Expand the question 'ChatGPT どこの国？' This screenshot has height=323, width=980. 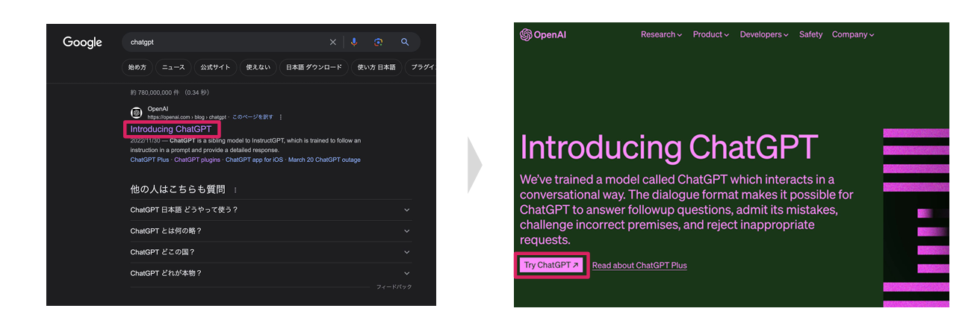tap(406, 252)
